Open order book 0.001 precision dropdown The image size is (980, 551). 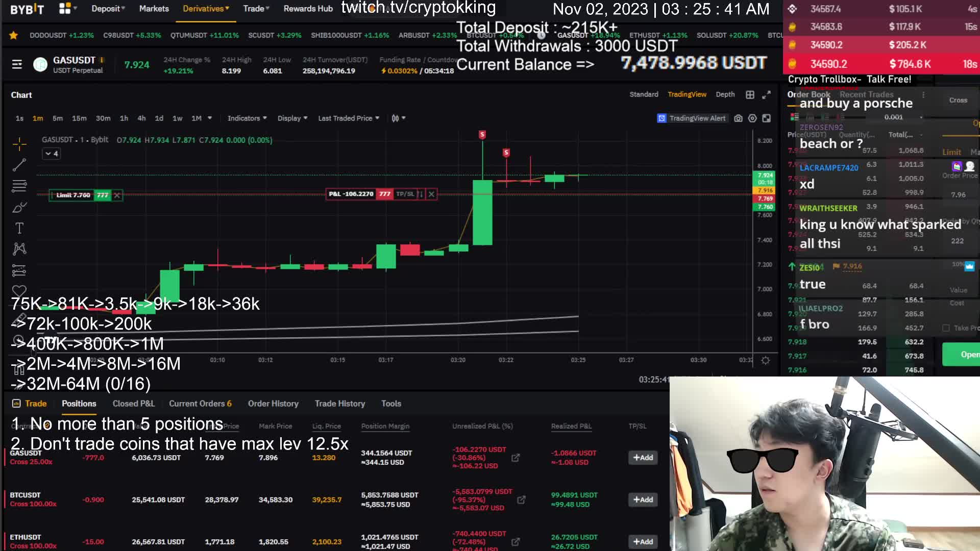point(903,117)
